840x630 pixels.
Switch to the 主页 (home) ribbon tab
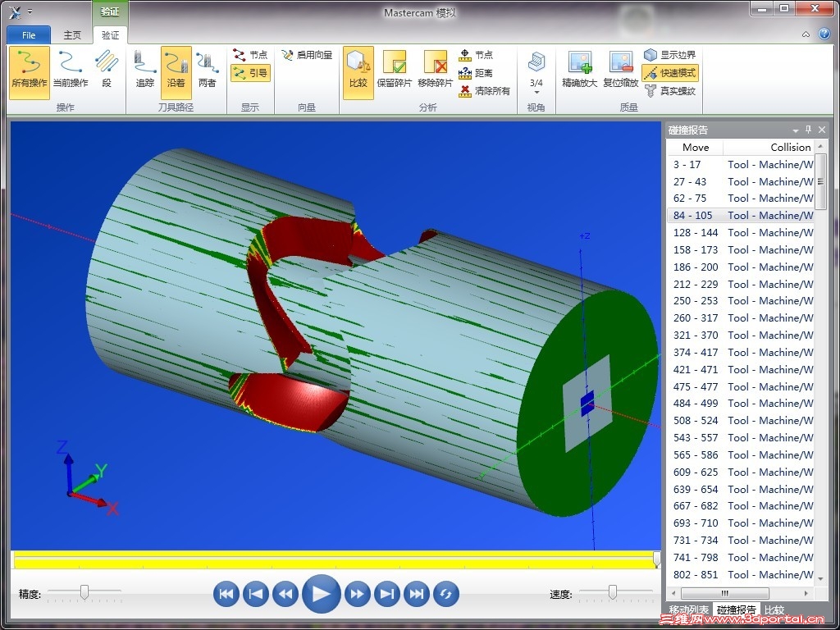tap(72, 34)
